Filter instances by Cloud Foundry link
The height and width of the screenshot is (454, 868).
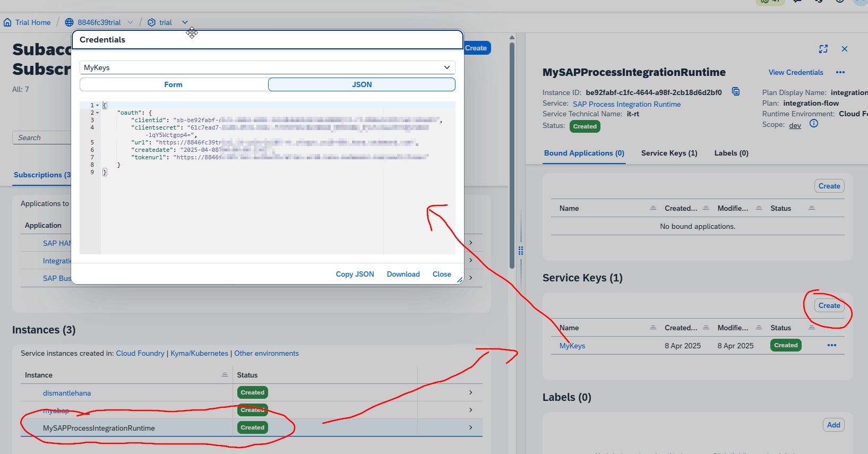point(140,353)
